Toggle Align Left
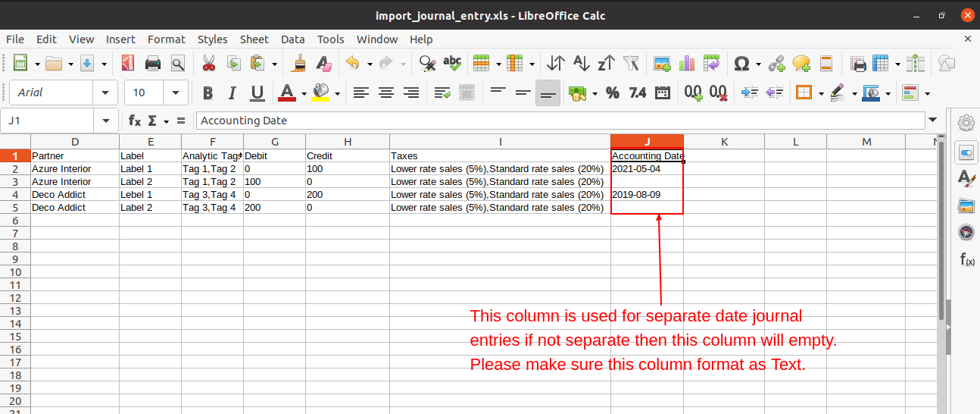The width and height of the screenshot is (980, 414). click(361, 93)
